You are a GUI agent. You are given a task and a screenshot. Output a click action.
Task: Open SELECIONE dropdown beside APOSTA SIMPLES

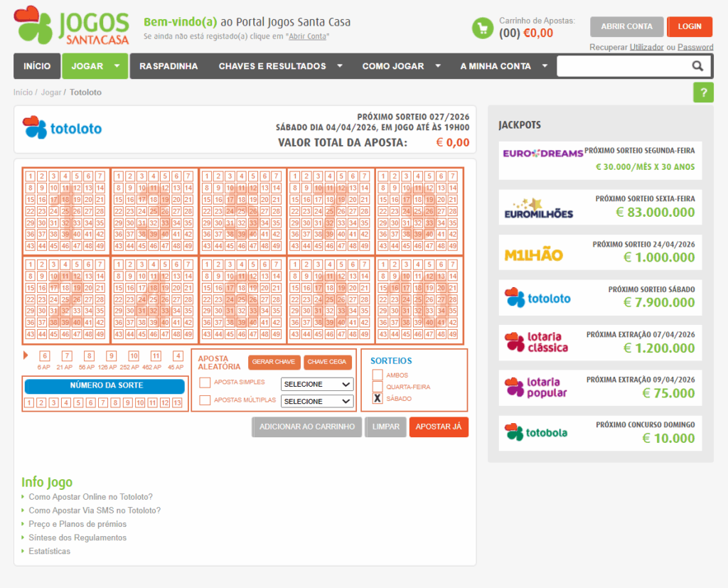(316, 383)
